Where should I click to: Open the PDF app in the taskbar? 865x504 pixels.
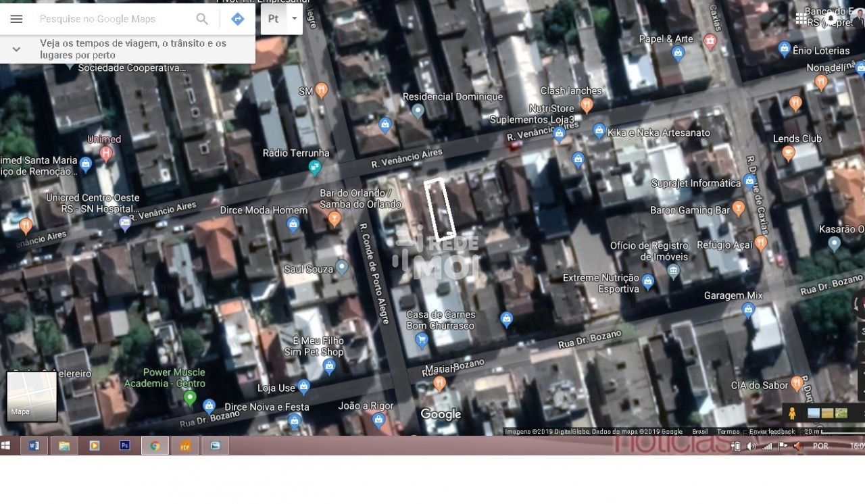pos(185,446)
